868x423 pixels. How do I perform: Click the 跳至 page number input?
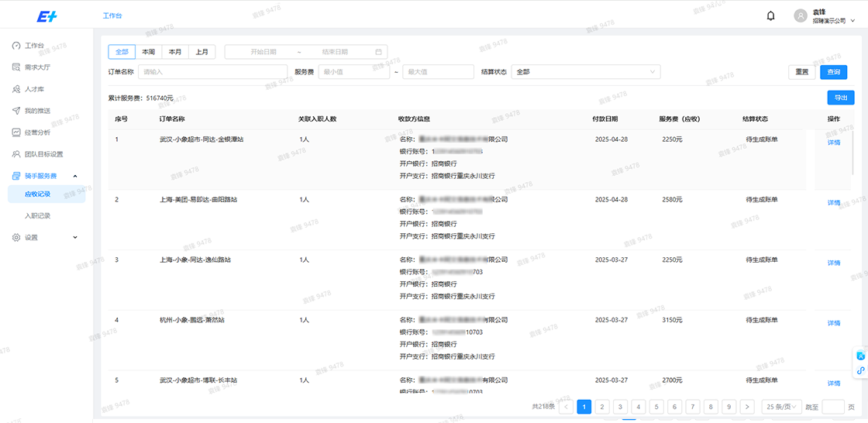coord(833,407)
